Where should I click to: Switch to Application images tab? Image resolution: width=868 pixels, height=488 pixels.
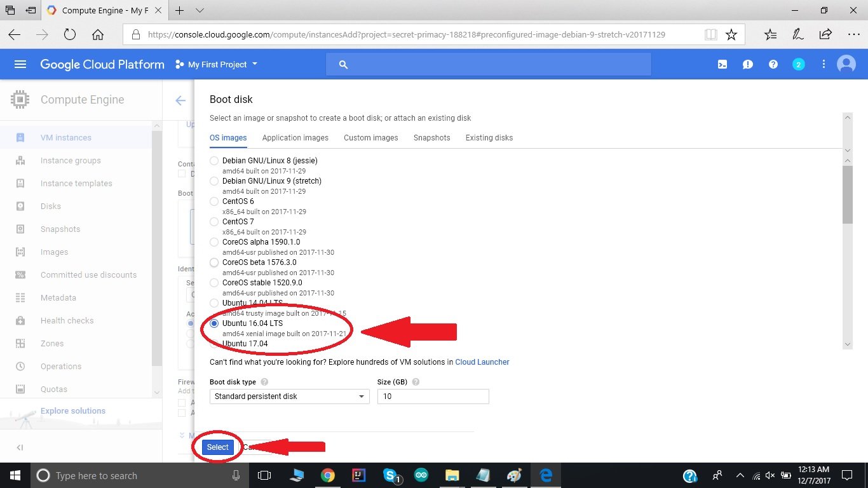tap(295, 138)
